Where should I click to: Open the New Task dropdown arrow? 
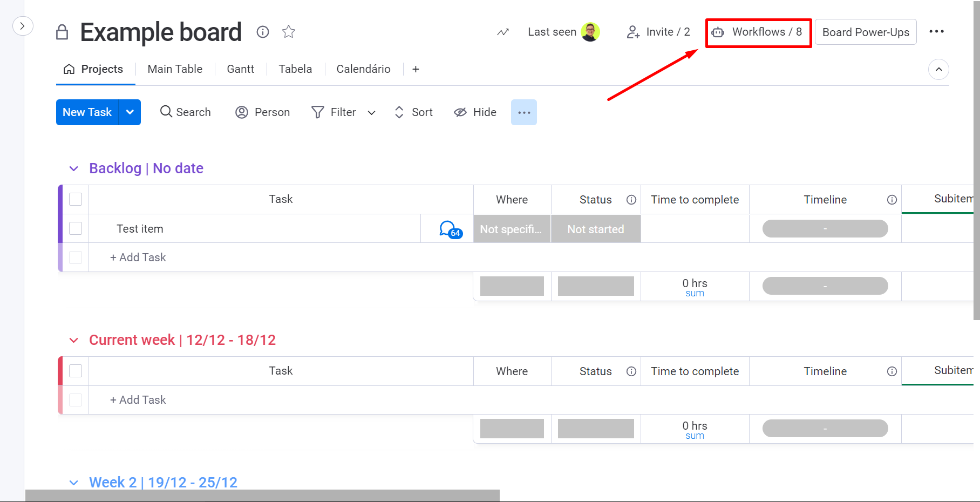(130, 112)
